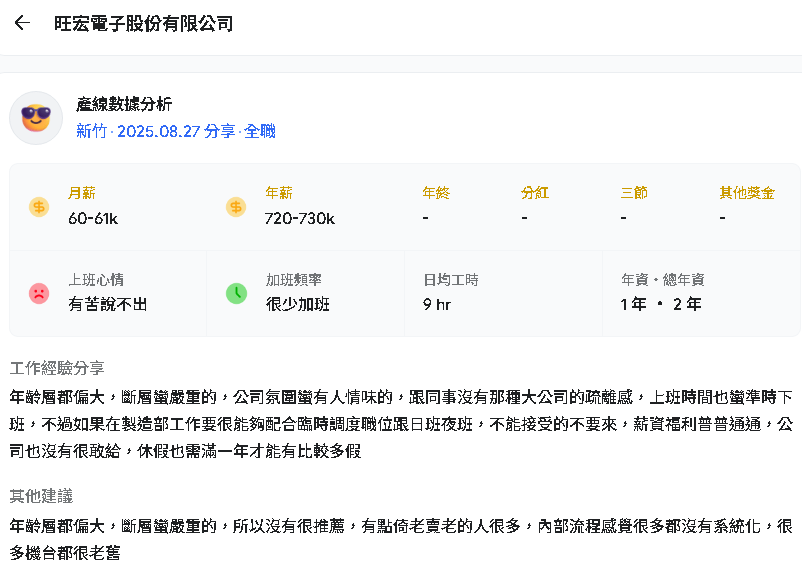This screenshot has height=575, width=802.
Task: Click the green clock icon by 加班頻率
Action: click(x=236, y=294)
